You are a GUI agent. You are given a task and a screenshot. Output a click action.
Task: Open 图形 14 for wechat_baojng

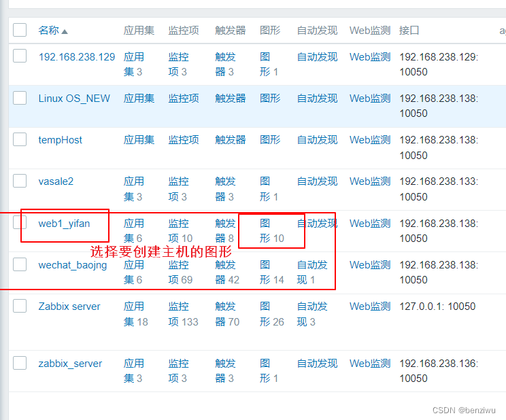pos(272,273)
